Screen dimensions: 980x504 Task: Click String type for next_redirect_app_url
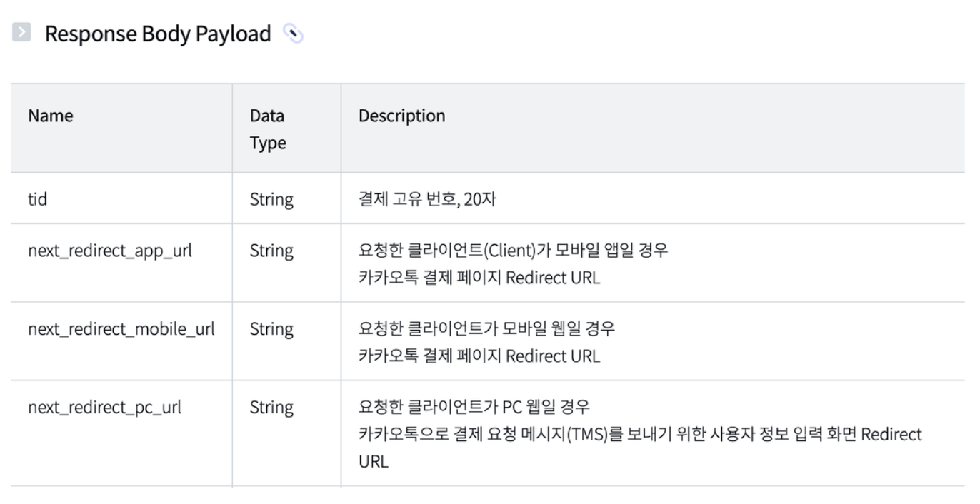pyautogui.click(x=271, y=251)
